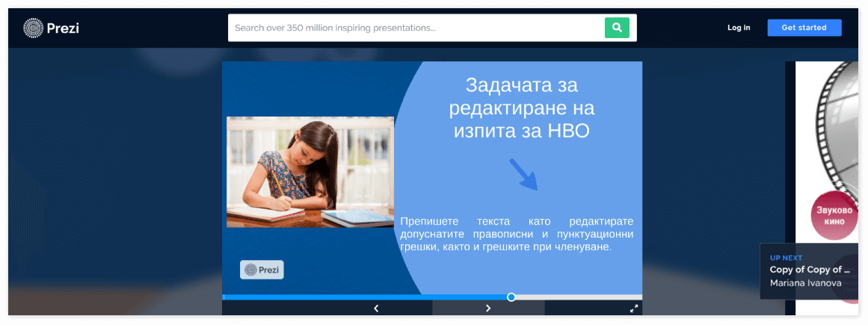Click the presentation progress slider handle
The width and height of the screenshot is (868, 325).
511,297
